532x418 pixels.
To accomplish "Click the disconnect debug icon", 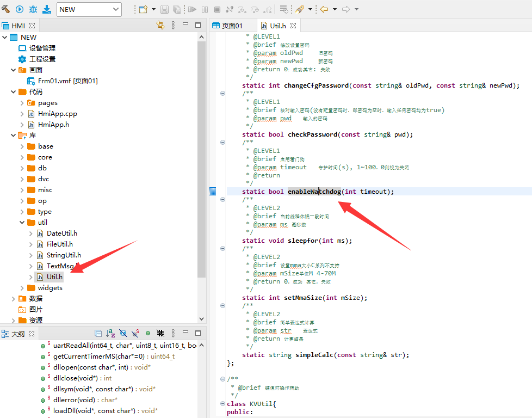I will [x=230, y=9].
